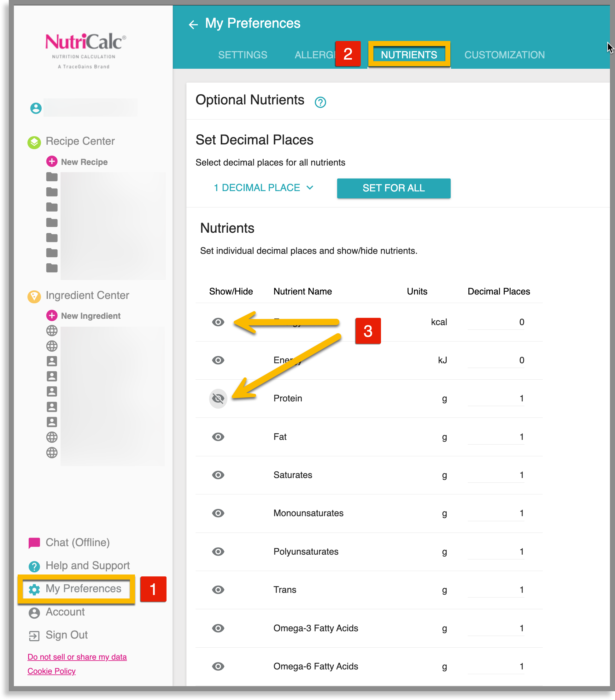Hide the Omega-3 Fatty Acids nutrient

coord(218,628)
